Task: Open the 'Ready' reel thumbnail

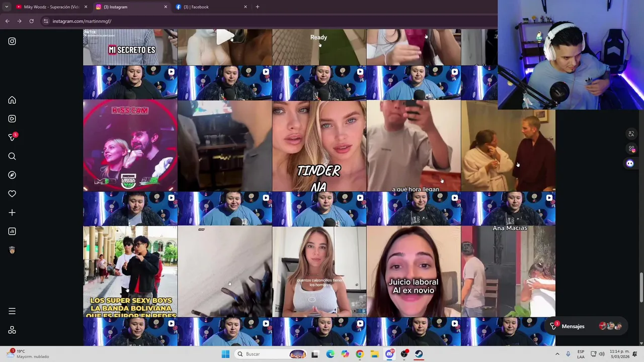Action: (319, 47)
